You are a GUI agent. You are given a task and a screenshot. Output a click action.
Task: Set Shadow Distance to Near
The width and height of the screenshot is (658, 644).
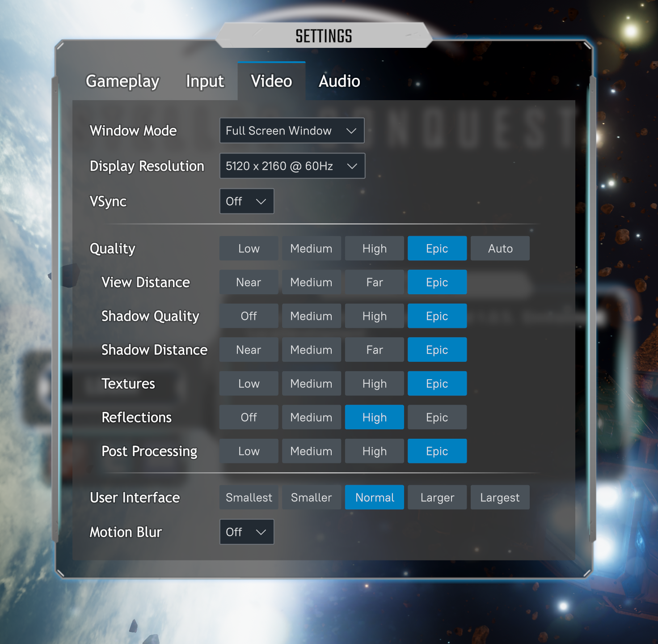pyautogui.click(x=249, y=350)
